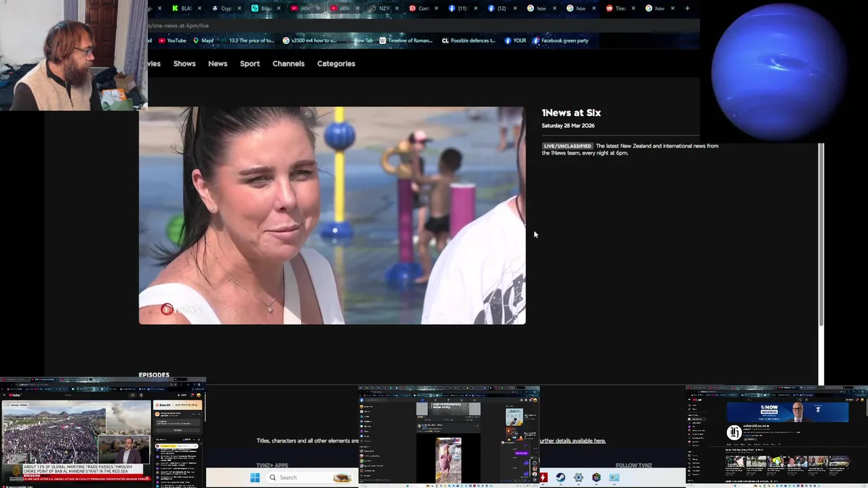This screenshot has height=488, width=868.
Task: Open the Maps bookmark
Action: point(203,41)
